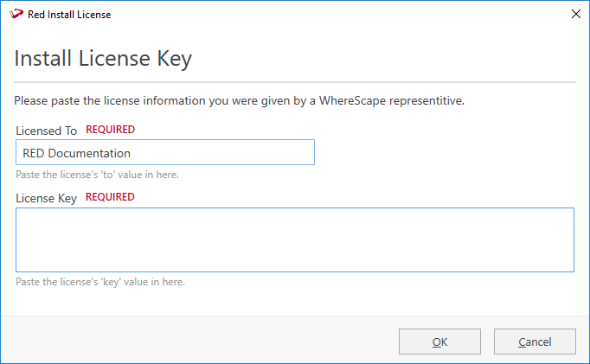Close the Red Install License dialog

coord(575,14)
